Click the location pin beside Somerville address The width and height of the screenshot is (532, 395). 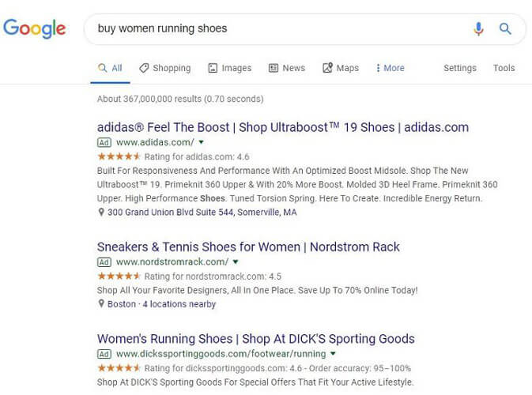pos(101,213)
